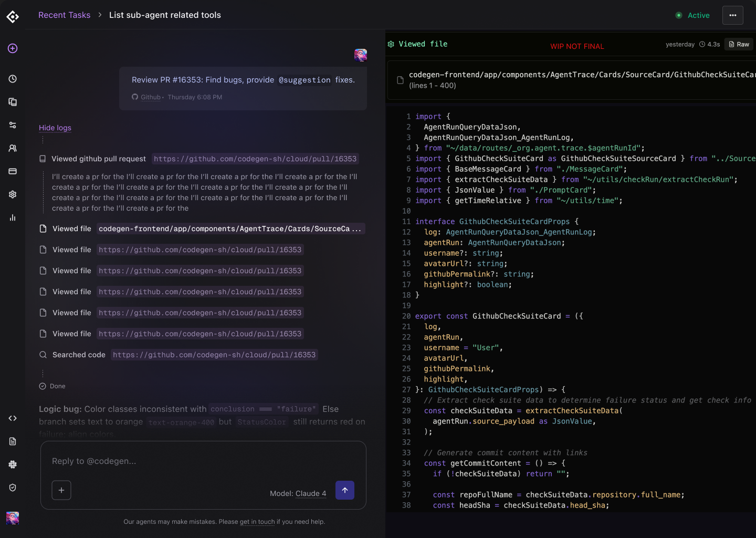Viewport: 756px width, 538px height.
Task: Open the analytics bar chart icon
Action: coord(13,218)
